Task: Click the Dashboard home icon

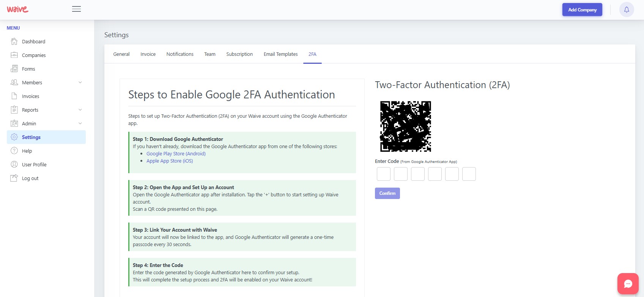Action: 14,41
